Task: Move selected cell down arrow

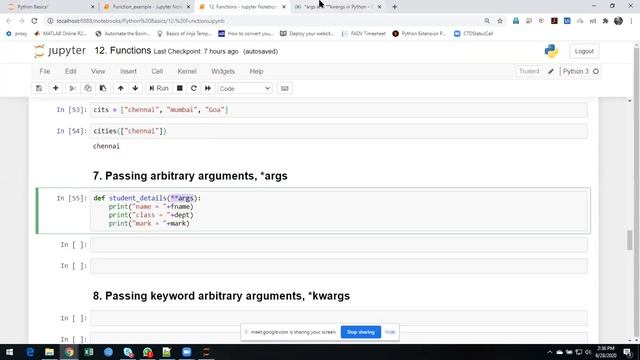Action: [x=135, y=88]
